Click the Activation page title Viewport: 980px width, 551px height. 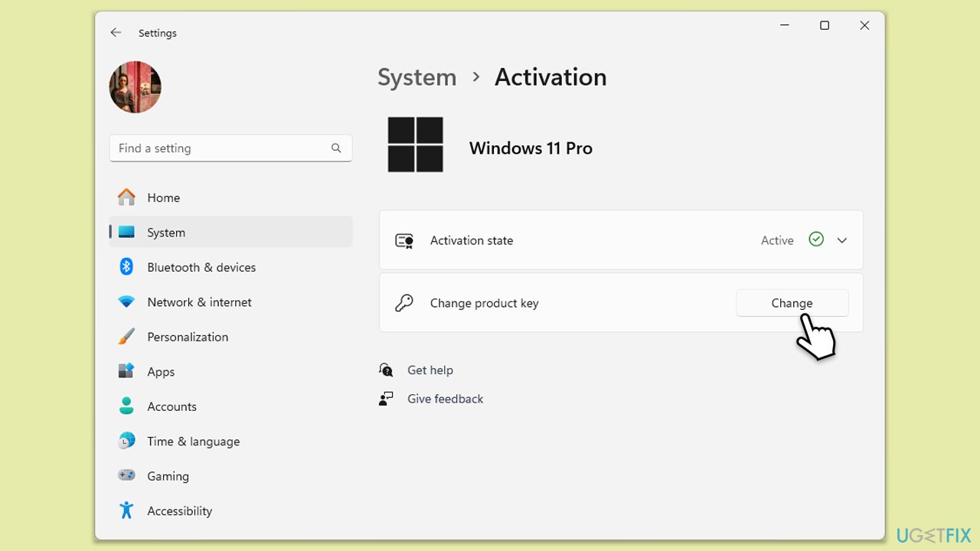(x=550, y=77)
